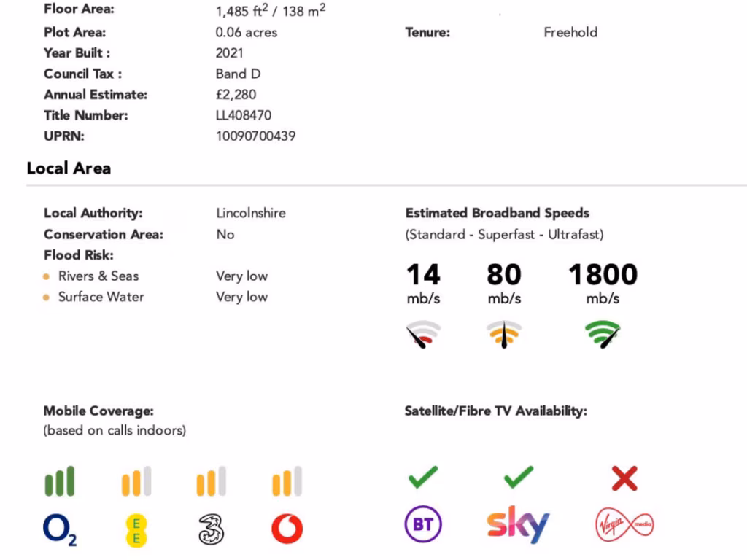
Task: Click the green ultrafast speed gauge icon
Action: pos(603,334)
